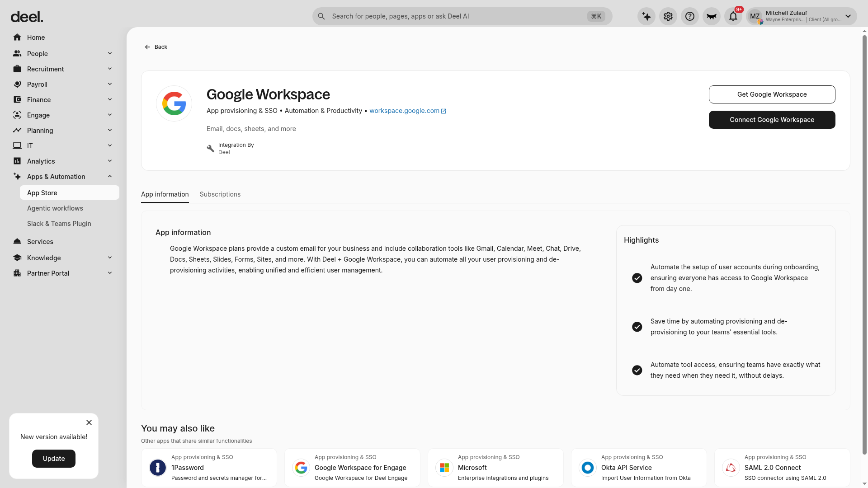Open the notifications bell

733,16
